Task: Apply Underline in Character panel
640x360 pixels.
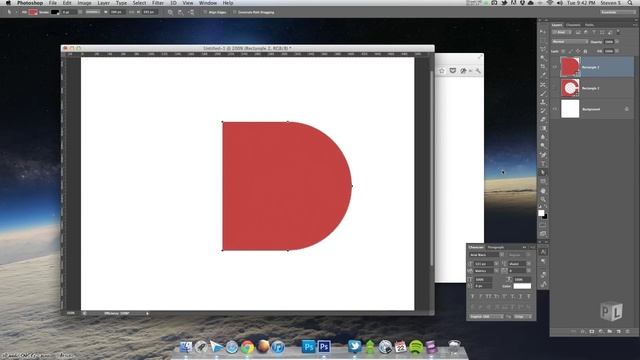Action: (x=520, y=296)
